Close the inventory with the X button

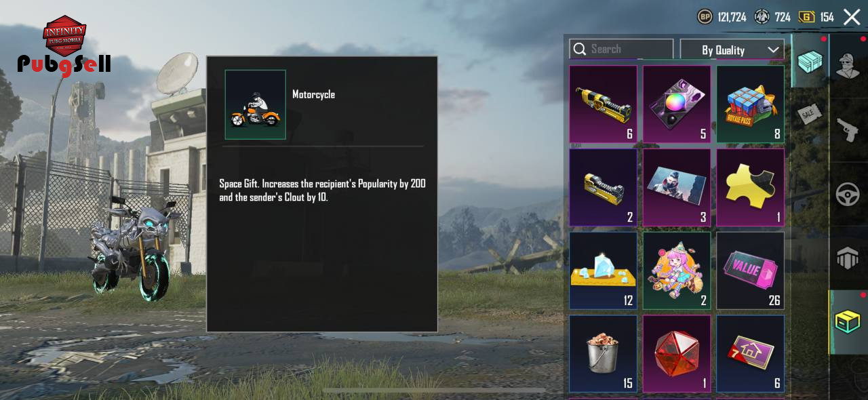(x=852, y=17)
